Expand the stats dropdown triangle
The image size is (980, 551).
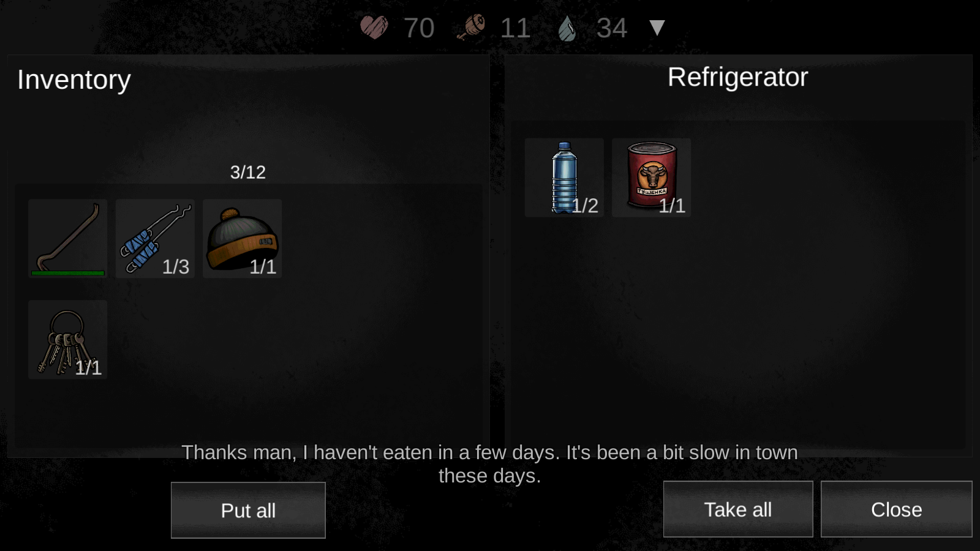(x=657, y=28)
